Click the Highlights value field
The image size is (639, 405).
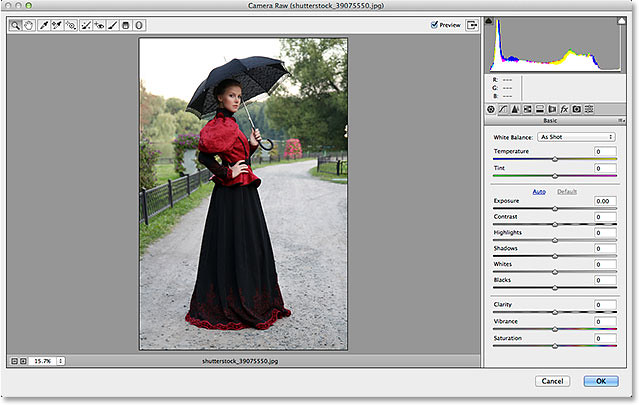point(605,233)
